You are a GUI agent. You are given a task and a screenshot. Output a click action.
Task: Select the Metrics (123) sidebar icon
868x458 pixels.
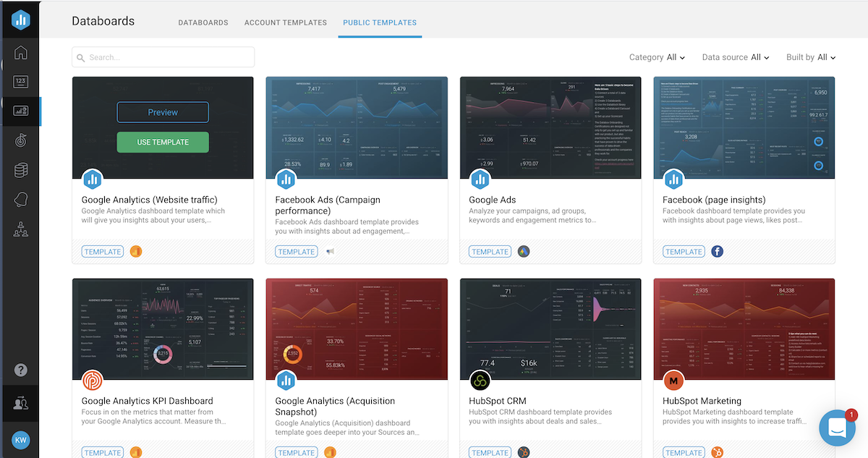point(21,82)
